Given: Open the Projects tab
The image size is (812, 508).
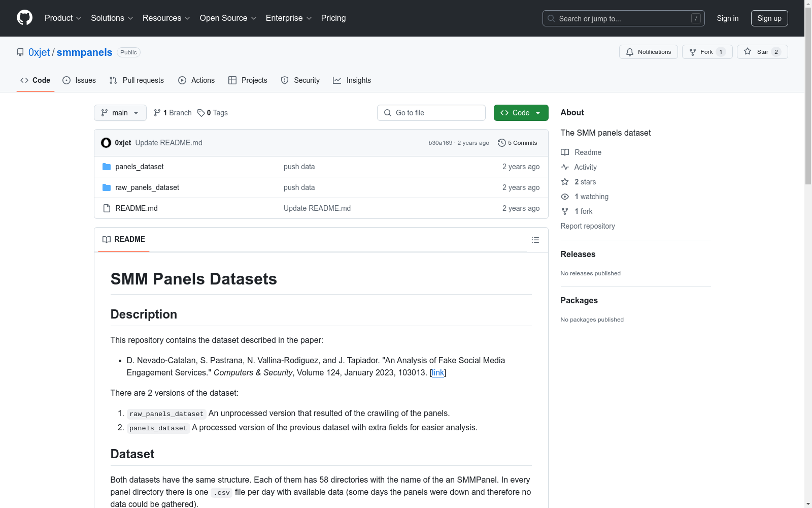Looking at the screenshot, I should coord(248,80).
